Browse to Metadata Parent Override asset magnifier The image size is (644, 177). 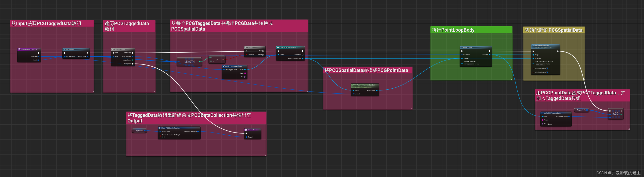[549, 64]
